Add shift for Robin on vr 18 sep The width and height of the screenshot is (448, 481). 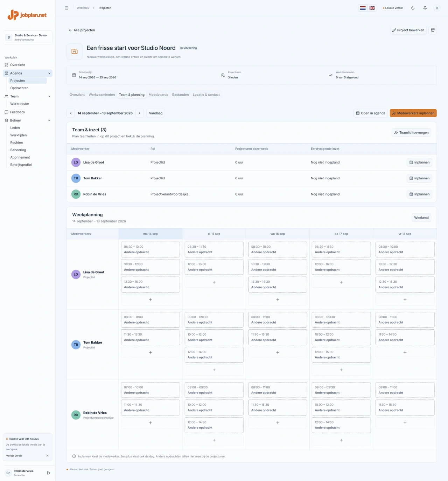point(405,422)
